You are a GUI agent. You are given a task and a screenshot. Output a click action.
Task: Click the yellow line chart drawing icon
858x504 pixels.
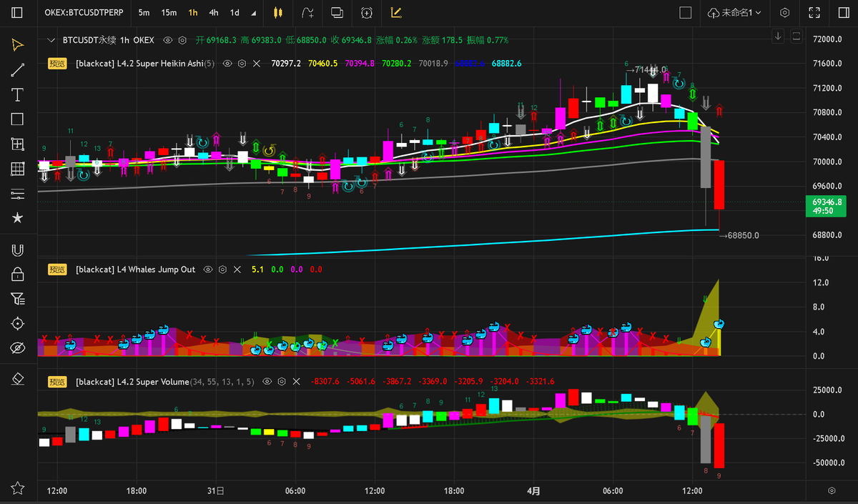pyautogui.click(x=396, y=13)
